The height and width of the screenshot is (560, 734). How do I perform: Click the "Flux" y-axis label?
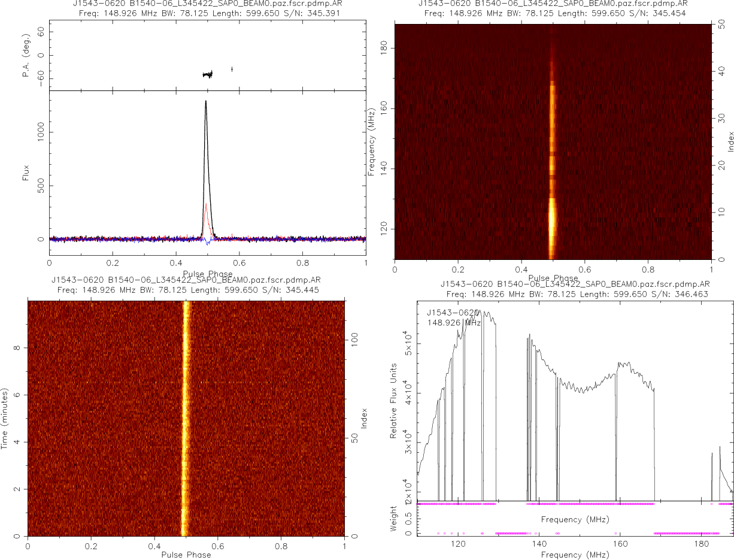(x=26, y=172)
